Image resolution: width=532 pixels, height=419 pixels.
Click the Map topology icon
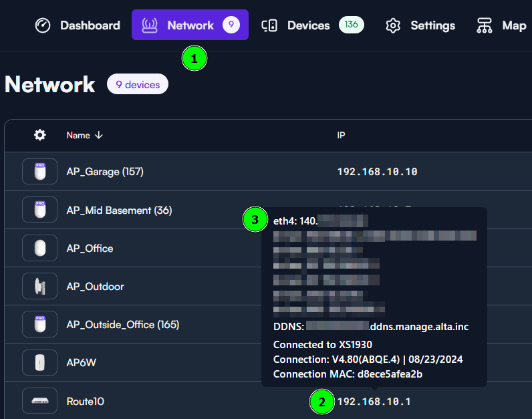484,25
